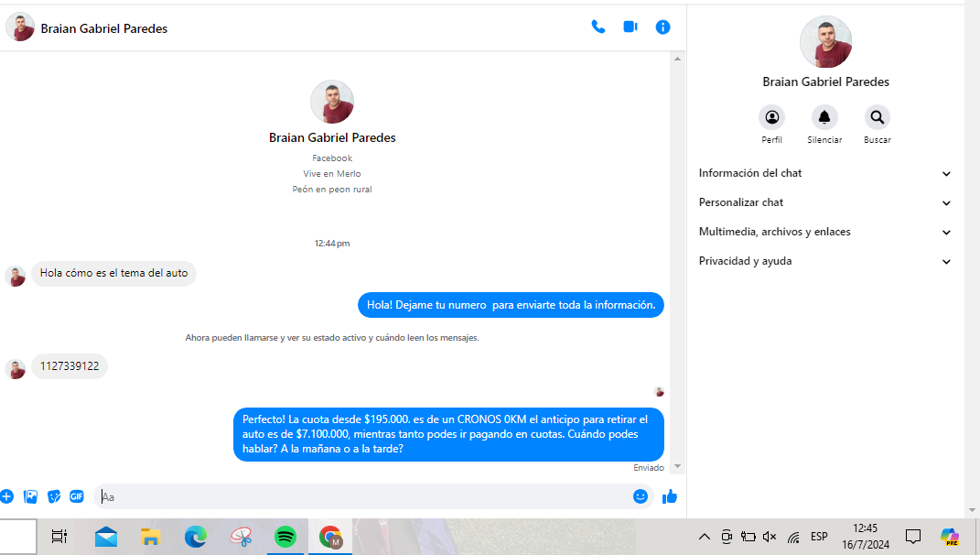The width and height of the screenshot is (980, 555).
Task: Silence notifications with bell Silenciar button
Action: click(x=824, y=117)
